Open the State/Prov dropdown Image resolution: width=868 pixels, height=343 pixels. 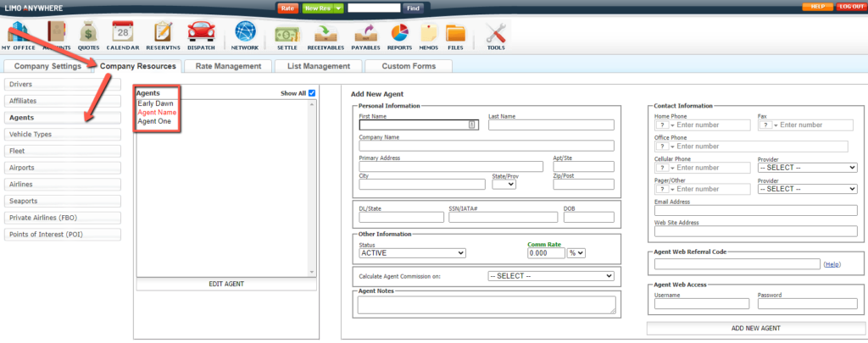point(504,184)
